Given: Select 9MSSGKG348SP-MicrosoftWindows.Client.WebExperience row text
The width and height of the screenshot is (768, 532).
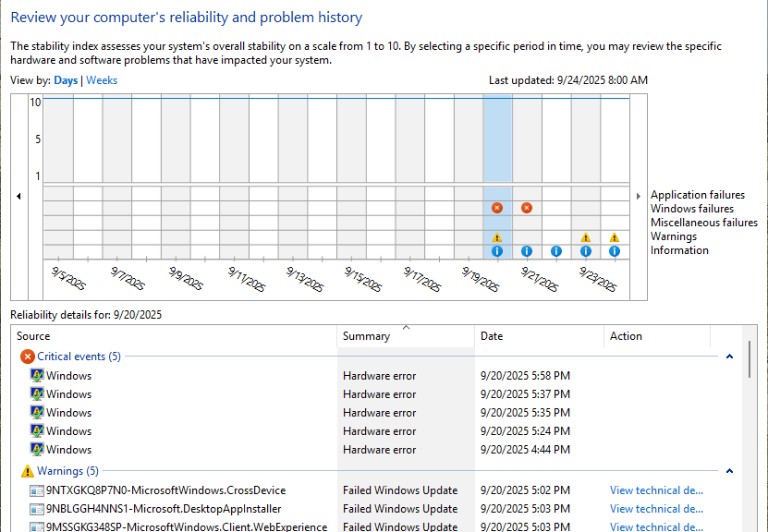Looking at the screenshot, I should point(187,527).
